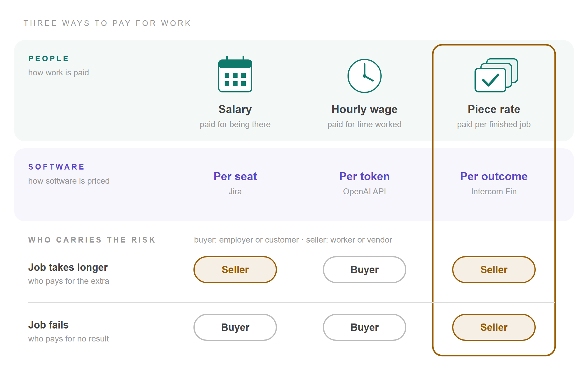
Task: Click the Per outcome pricing label
Action: tap(494, 176)
